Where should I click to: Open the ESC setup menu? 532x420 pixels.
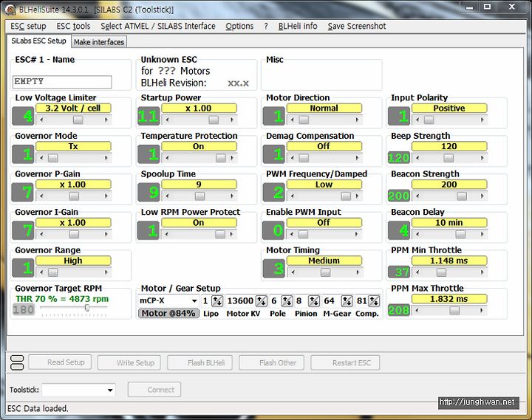28,26
